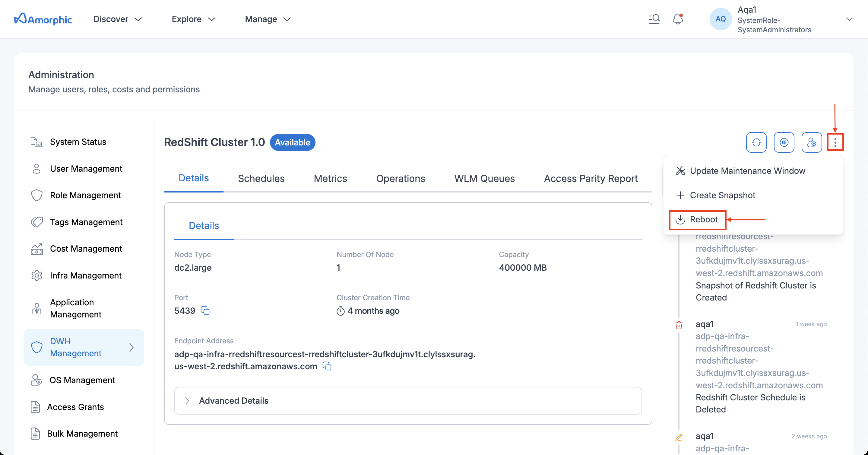Image resolution: width=868 pixels, height=455 pixels.
Task: Go to User Management page
Action: coord(86,169)
